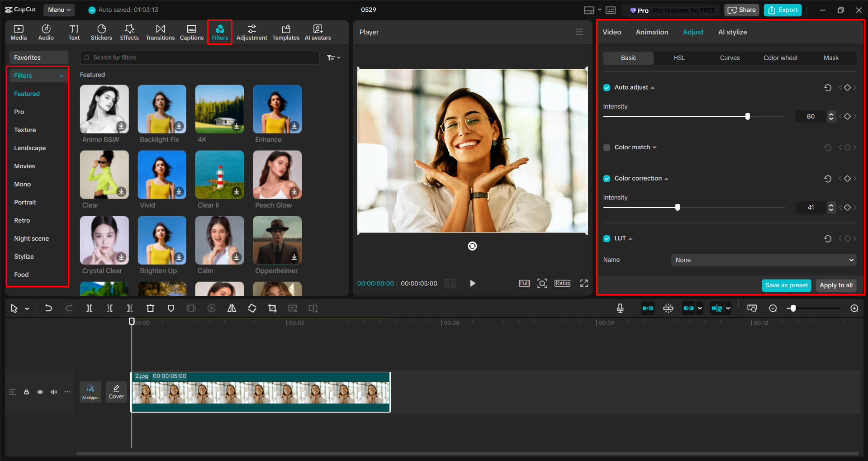
Task: Open the LUT Name dropdown set to None
Action: click(763, 260)
